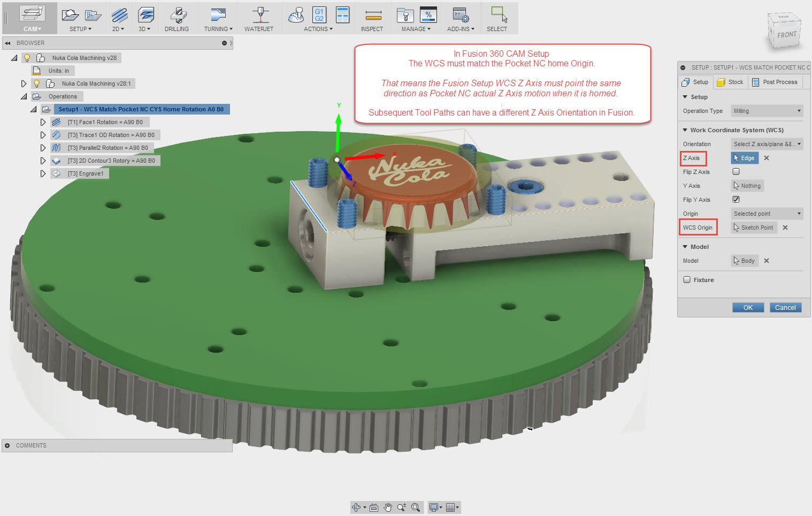The height and width of the screenshot is (516, 812).
Task: Open the Orientation dropdown
Action: (767, 144)
